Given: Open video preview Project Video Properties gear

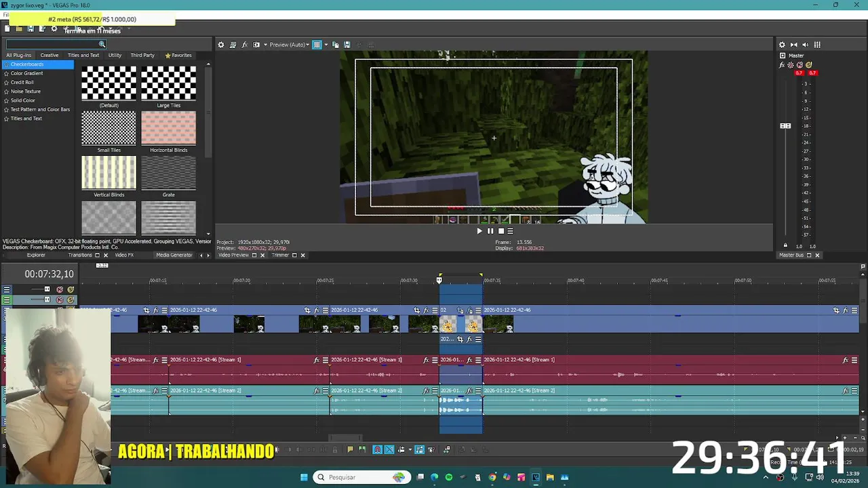Looking at the screenshot, I should tap(220, 45).
